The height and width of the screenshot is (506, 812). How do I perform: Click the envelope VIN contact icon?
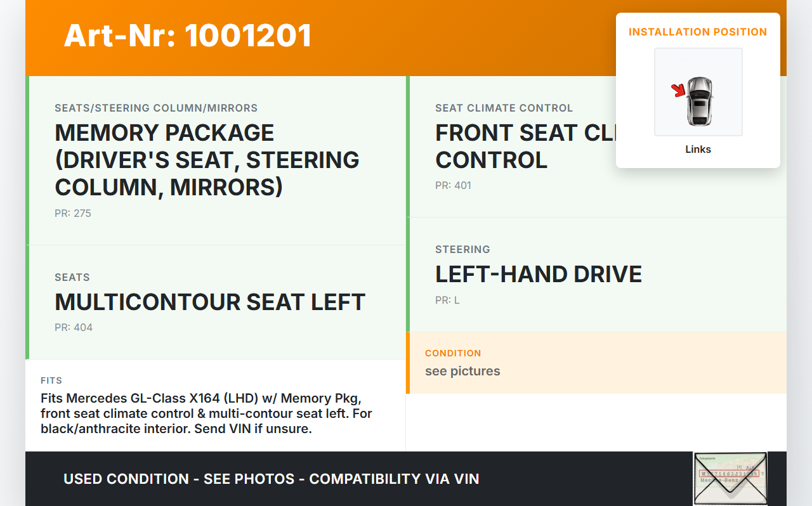[730, 478]
